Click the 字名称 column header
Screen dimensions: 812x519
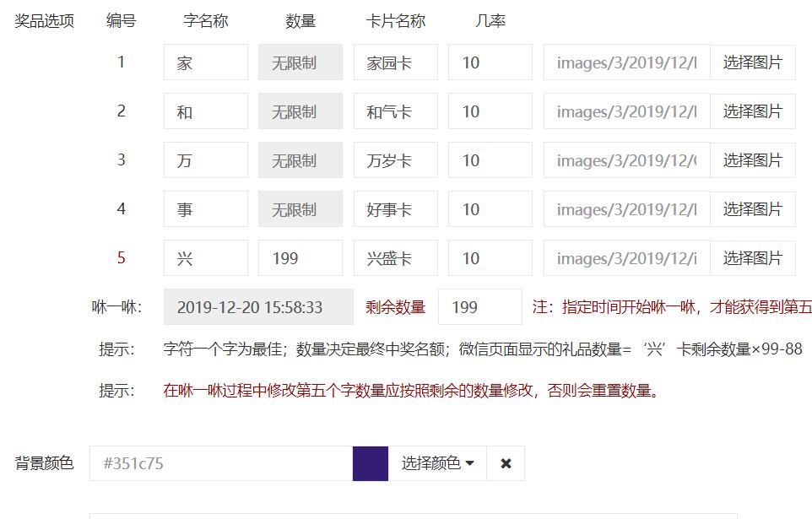pyautogui.click(x=206, y=21)
